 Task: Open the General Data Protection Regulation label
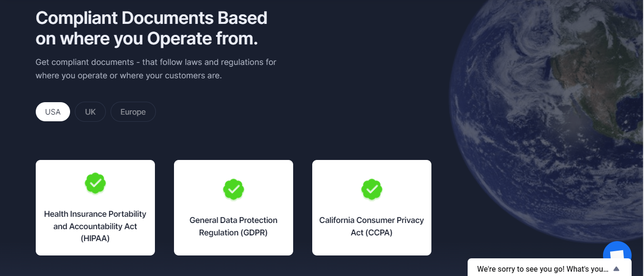[234, 226]
